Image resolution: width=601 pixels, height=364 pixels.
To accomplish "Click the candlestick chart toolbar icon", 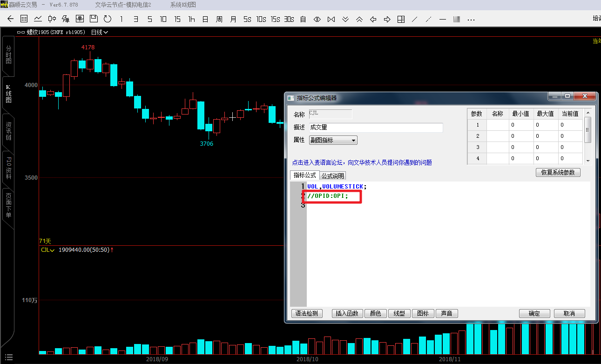I will pos(52,19).
